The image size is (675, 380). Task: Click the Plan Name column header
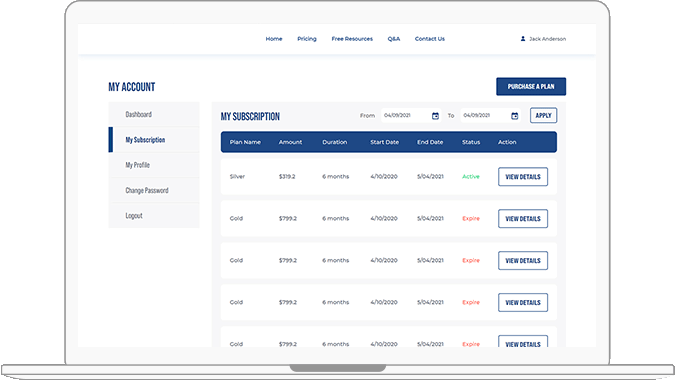tap(245, 142)
